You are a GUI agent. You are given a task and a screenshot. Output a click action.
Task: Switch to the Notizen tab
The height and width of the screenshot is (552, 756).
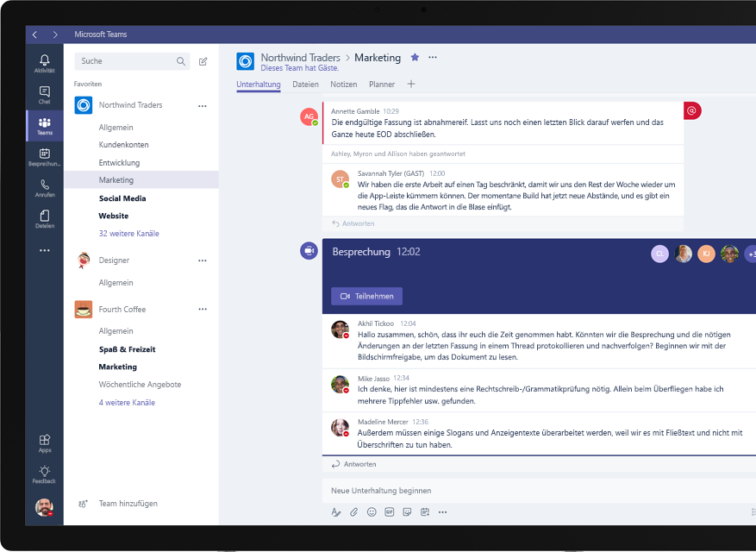coord(344,85)
